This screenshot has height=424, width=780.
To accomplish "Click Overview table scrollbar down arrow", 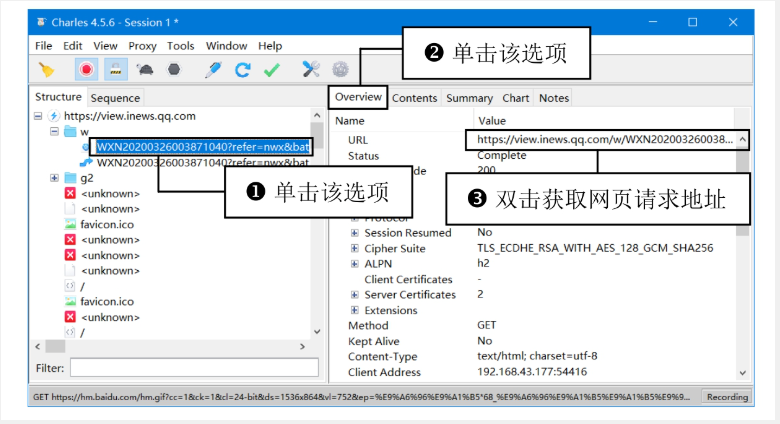I will [743, 373].
